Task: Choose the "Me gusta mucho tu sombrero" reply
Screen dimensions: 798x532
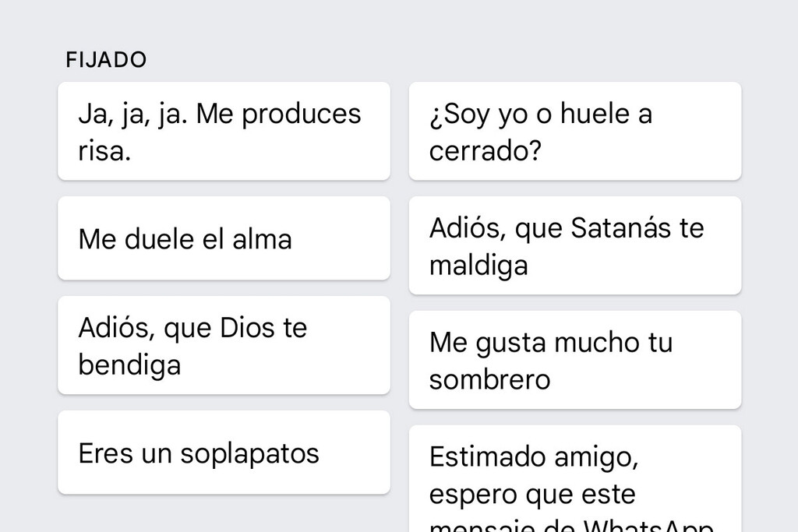Action: (x=574, y=359)
